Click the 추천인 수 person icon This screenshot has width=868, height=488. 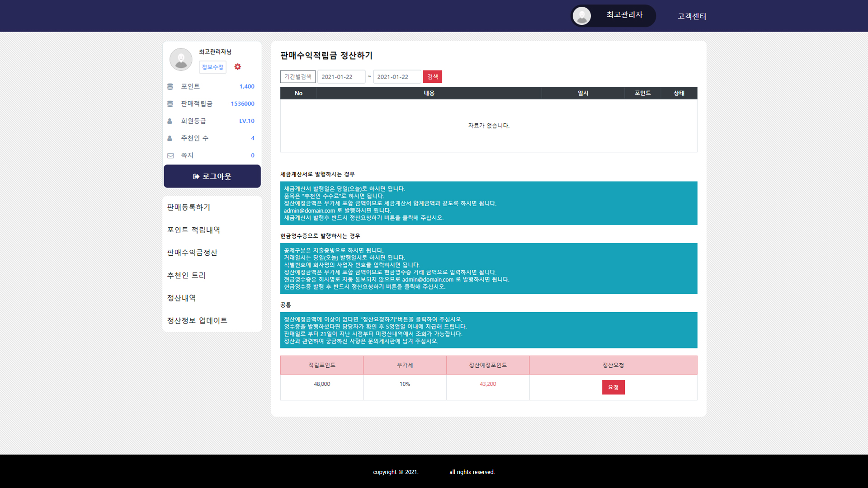click(170, 138)
